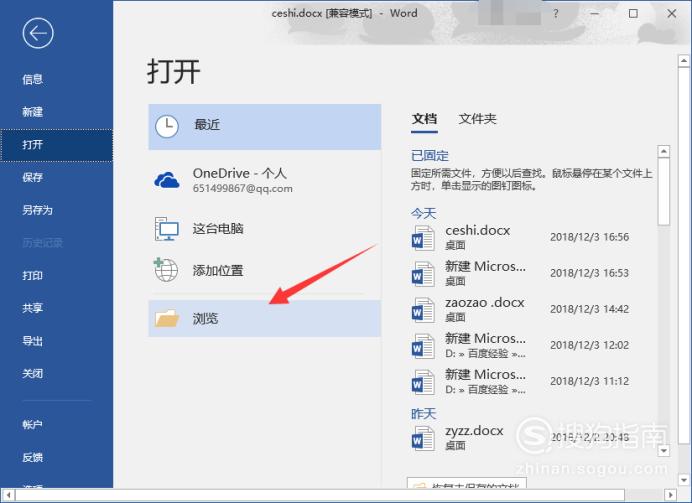
Task: Click the 已固定 section heading
Action: coord(430,156)
